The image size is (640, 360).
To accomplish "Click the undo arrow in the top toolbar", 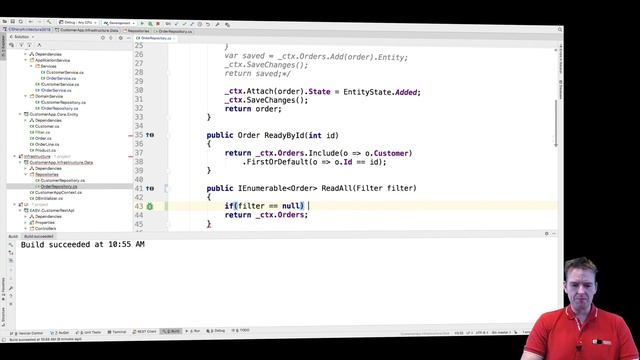I will point(208,24).
